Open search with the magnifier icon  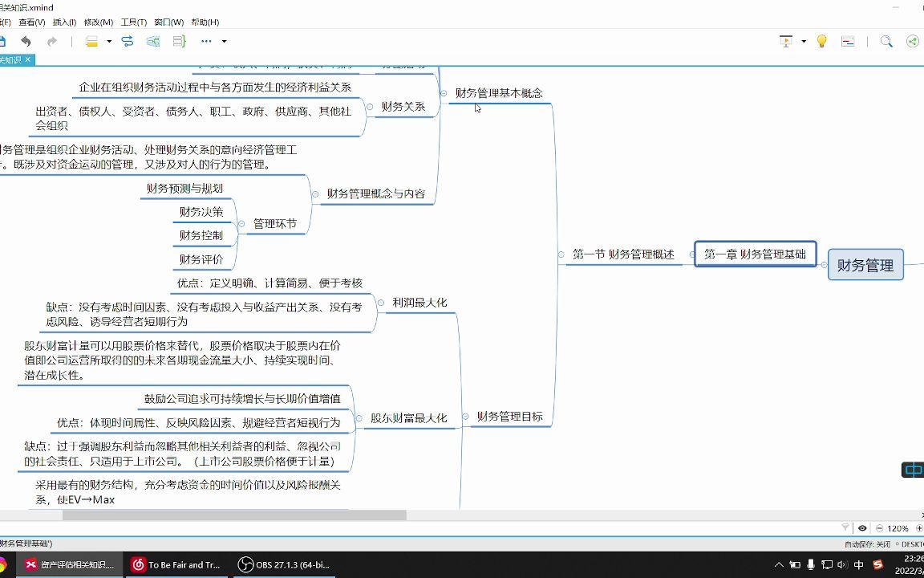point(885,41)
